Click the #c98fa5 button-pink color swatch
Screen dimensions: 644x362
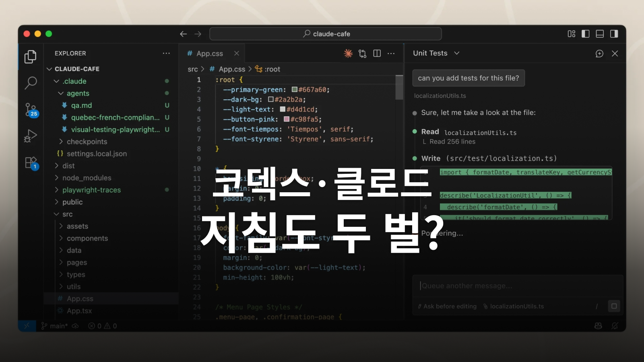(287, 119)
